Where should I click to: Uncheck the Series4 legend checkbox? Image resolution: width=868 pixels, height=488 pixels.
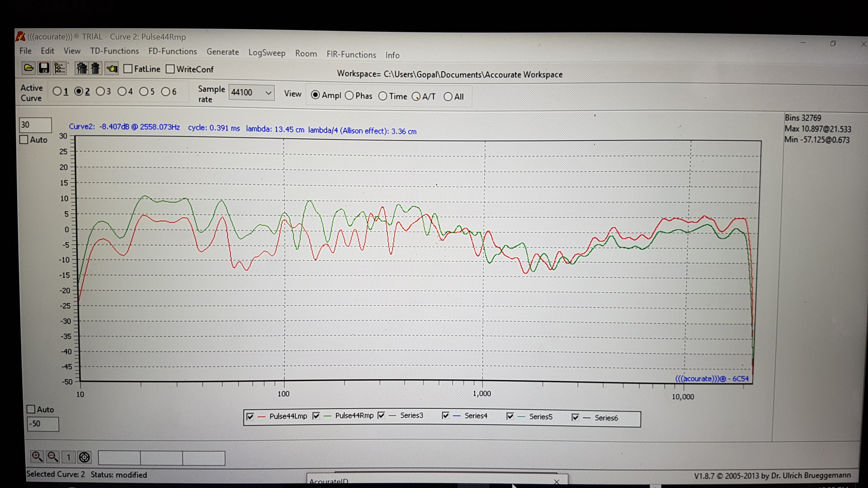pyautogui.click(x=446, y=415)
